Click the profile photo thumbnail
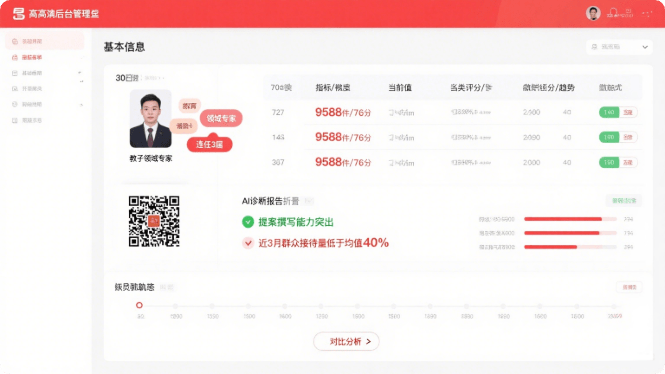 pyautogui.click(x=151, y=119)
